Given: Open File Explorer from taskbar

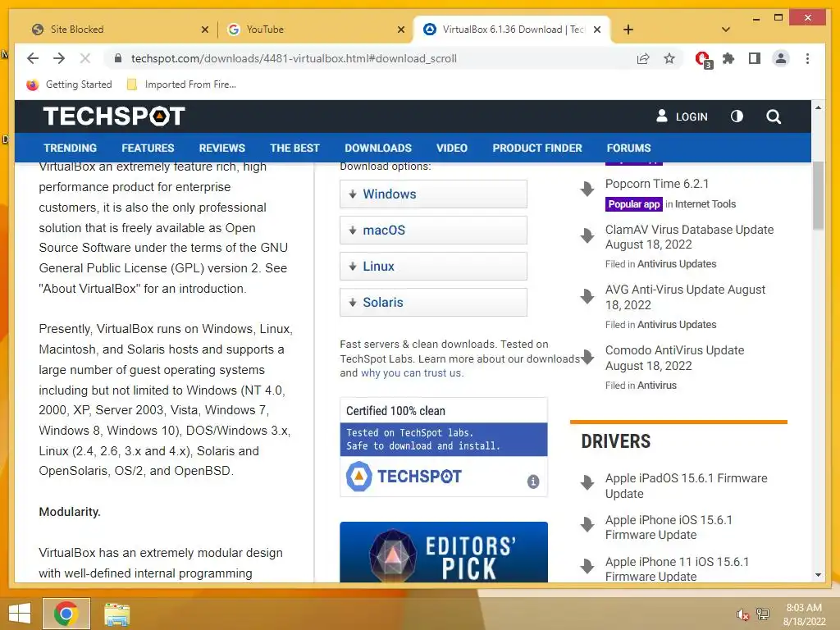Looking at the screenshot, I should (117, 614).
